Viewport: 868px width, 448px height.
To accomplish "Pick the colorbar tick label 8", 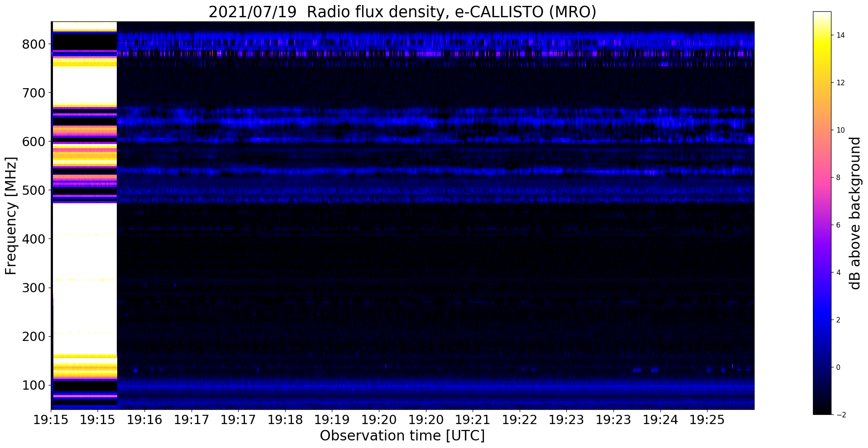I will [838, 178].
